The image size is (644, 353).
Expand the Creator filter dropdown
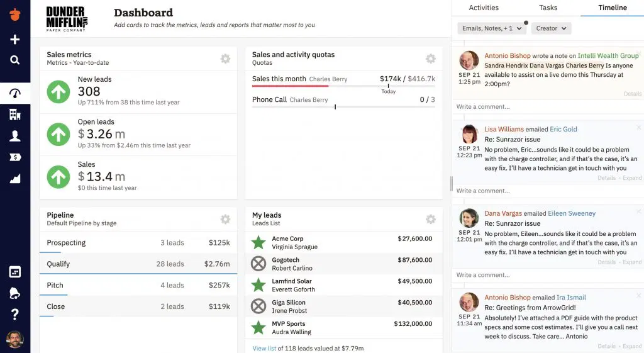pyautogui.click(x=550, y=28)
